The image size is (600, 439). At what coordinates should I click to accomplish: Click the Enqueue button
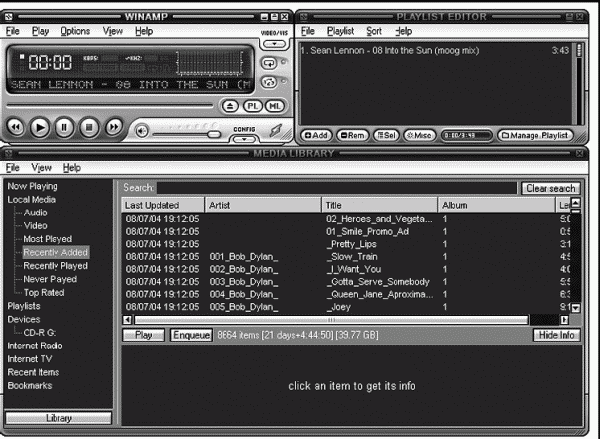[x=190, y=335]
